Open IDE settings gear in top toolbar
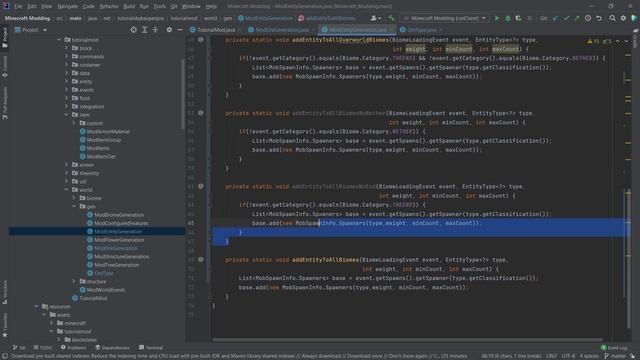Screen dimensions: 640x360 [x=623, y=18]
